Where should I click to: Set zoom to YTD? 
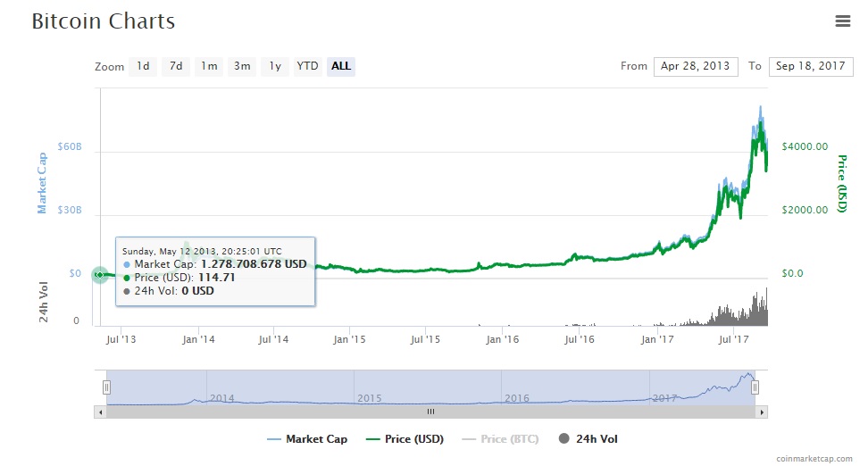308,66
